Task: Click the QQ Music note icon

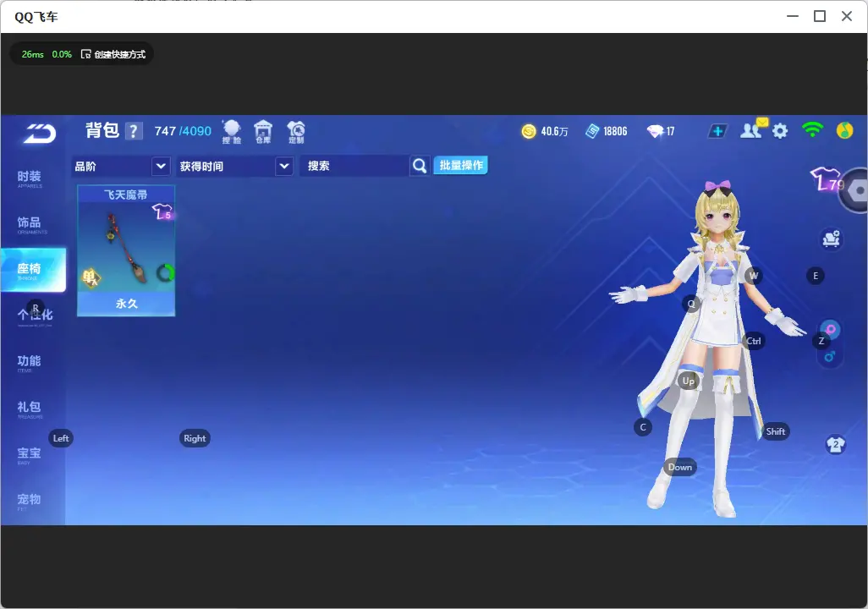Action: click(845, 130)
